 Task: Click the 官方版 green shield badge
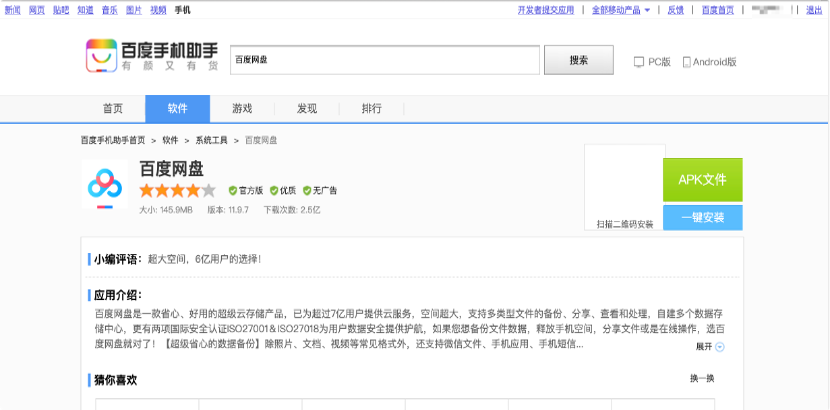232,190
